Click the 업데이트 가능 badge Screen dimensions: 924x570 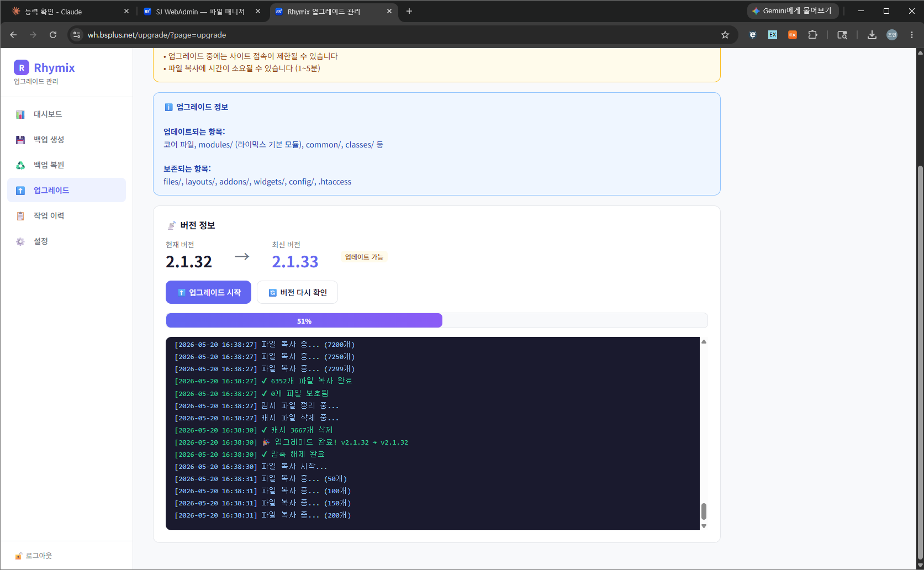[364, 257]
